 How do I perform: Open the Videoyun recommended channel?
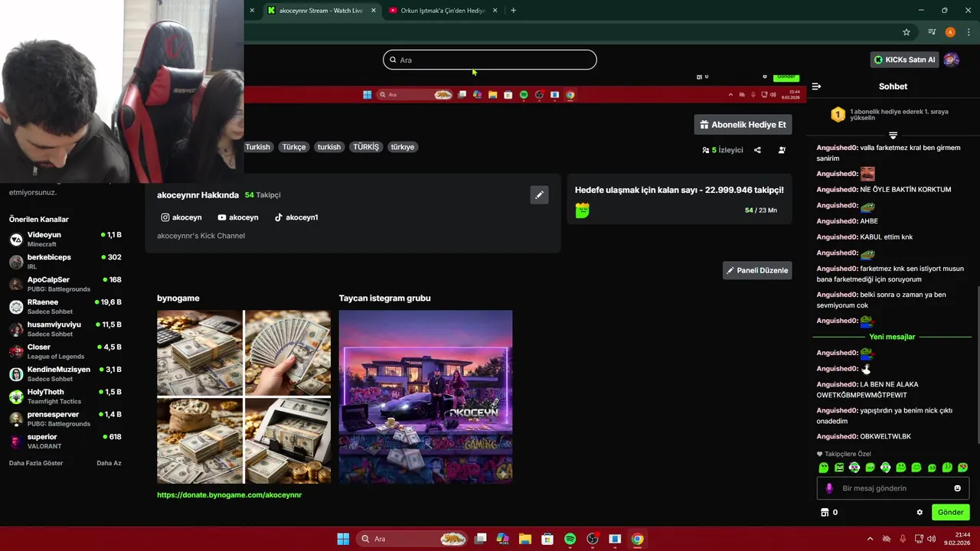click(65, 240)
